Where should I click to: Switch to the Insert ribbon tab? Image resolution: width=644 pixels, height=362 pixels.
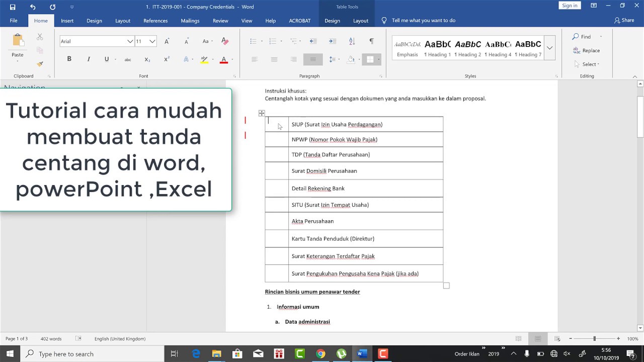pos(67,21)
